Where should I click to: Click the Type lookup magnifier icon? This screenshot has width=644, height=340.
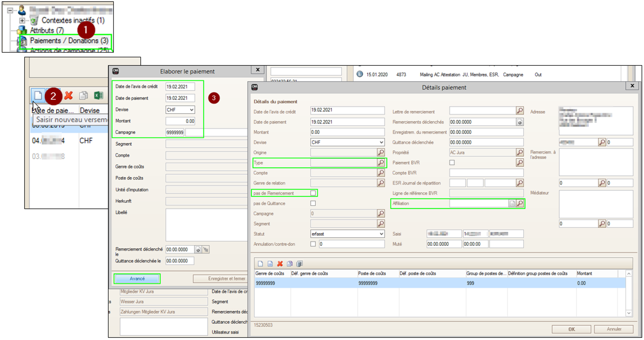(381, 163)
